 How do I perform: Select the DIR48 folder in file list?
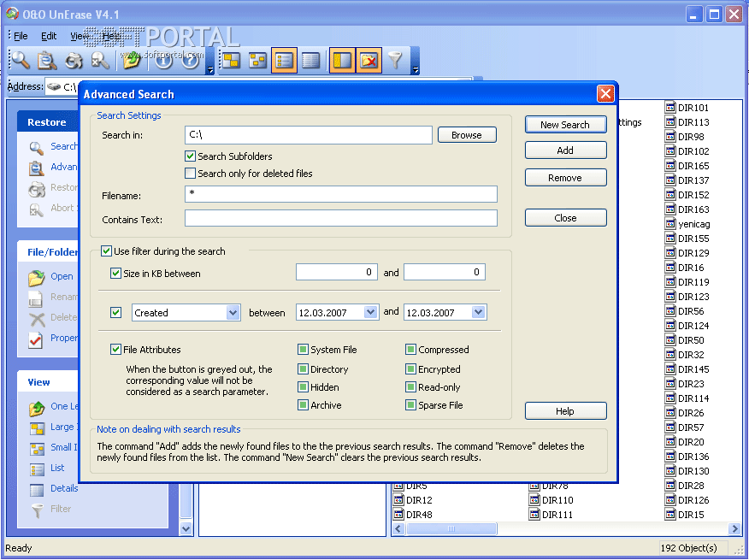(x=412, y=515)
